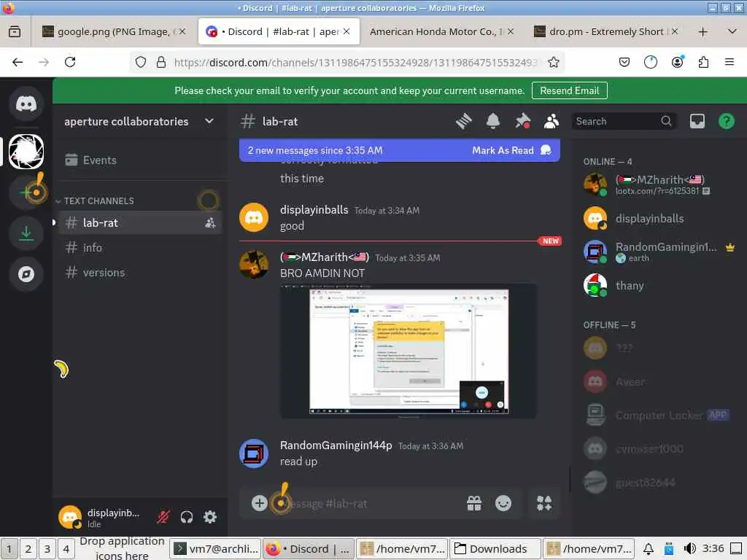
Task: Click the plus attach button in message box
Action: 259,503
